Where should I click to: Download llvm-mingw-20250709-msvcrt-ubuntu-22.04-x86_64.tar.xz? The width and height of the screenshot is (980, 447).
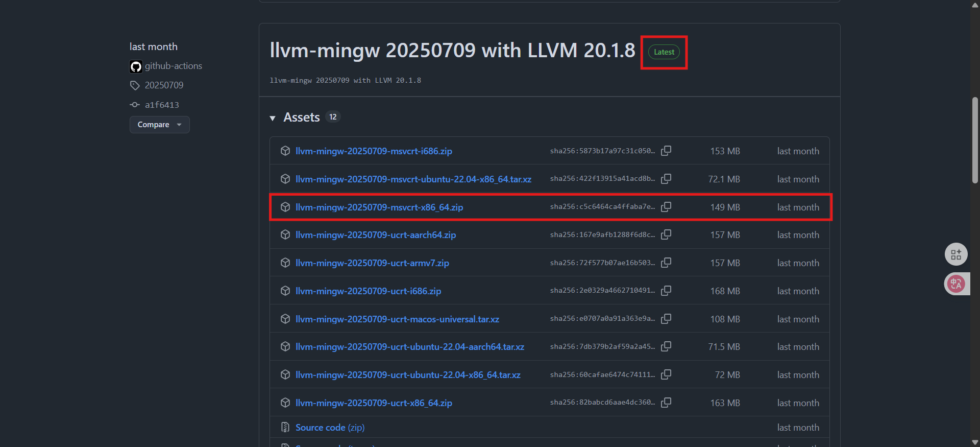click(x=413, y=179)
